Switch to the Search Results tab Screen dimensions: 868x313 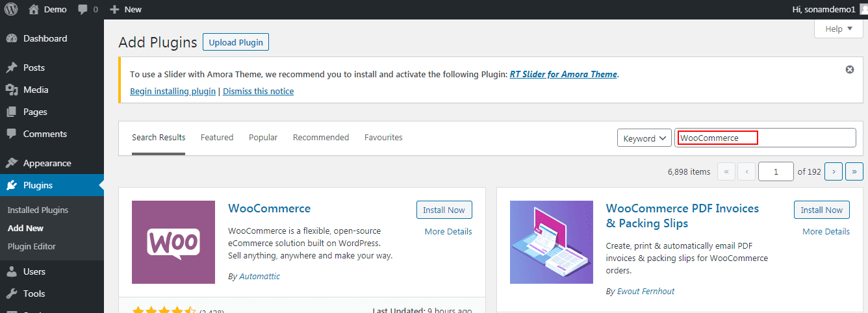click(x=159, y=138)
